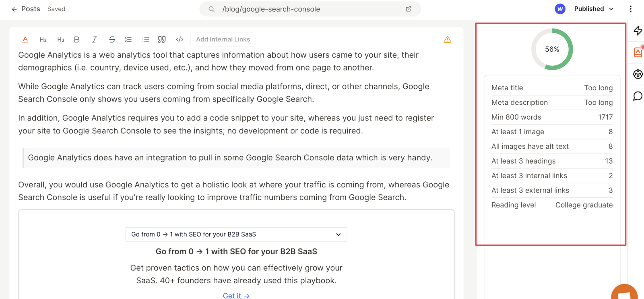
Task: Click paragraph starting 'Overall, you would use'
Action: [x=234, y=191]
